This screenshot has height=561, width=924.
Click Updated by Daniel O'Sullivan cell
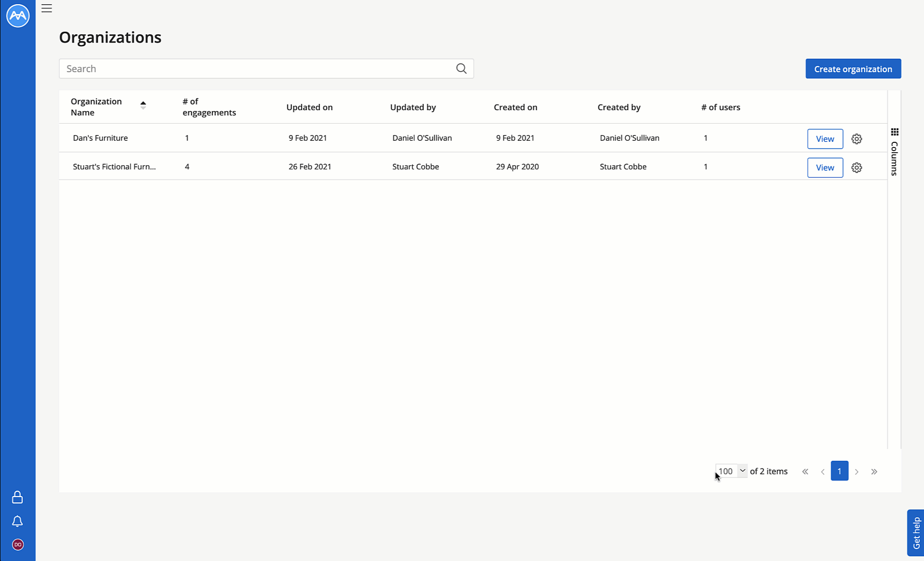tap(422, 138)
